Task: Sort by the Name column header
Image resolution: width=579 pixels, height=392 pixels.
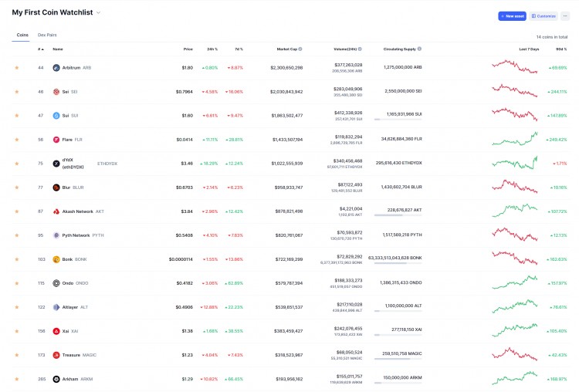Action: (58, 49)
